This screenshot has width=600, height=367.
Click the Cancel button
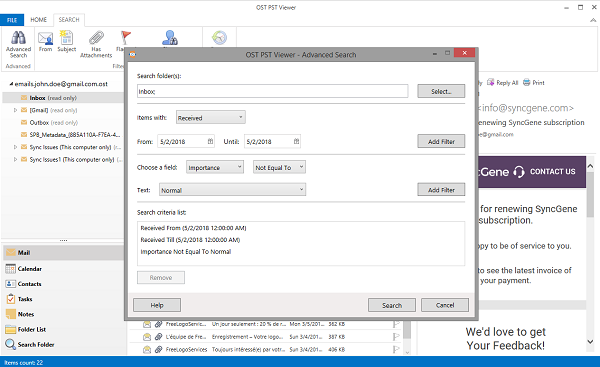[445, 305]
